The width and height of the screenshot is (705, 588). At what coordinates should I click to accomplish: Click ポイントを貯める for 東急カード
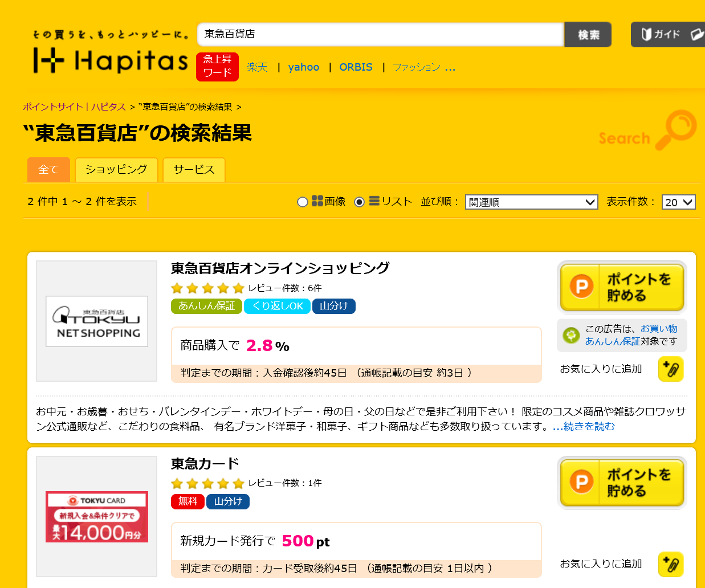point(622,483)
